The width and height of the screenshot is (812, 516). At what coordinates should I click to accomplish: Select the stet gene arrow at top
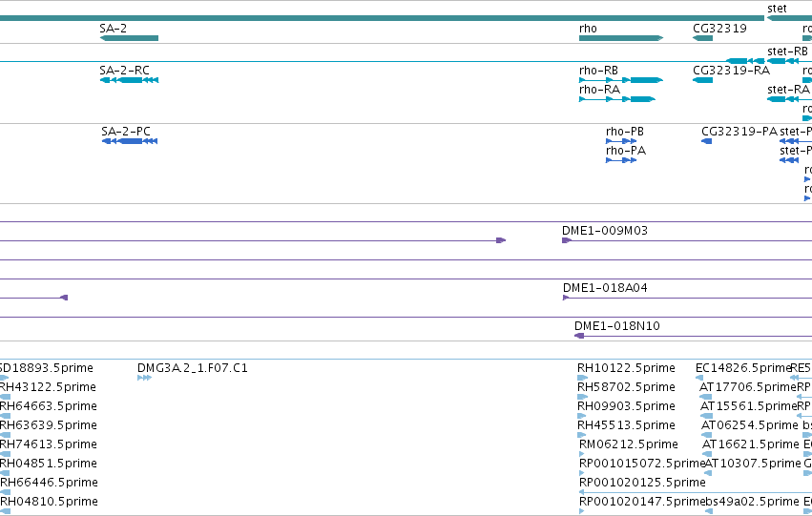789,18
